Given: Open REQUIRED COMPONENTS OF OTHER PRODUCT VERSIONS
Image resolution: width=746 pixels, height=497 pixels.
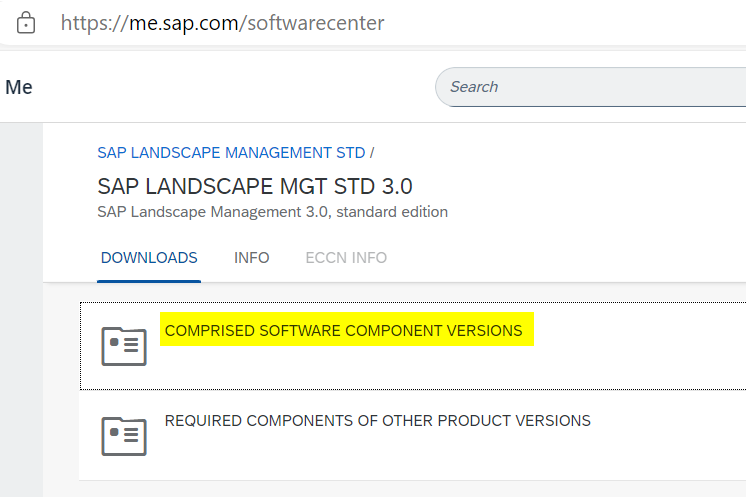Looking at the screenshot, I should pos(377,420).
